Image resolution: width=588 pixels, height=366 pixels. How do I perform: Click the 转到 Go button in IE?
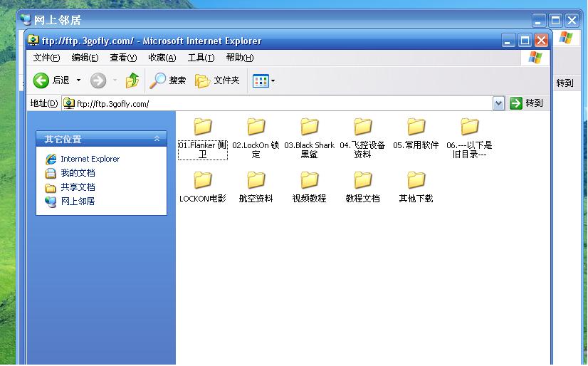coord(527,103)
